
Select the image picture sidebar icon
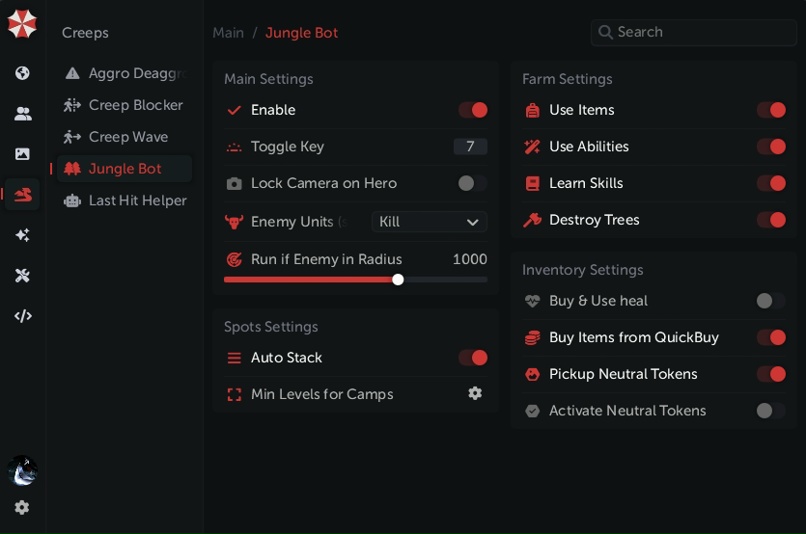(22, 154)
